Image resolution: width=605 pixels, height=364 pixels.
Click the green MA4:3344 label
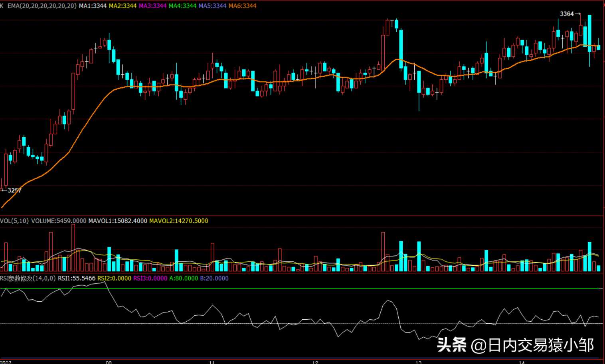coord(182,6)
